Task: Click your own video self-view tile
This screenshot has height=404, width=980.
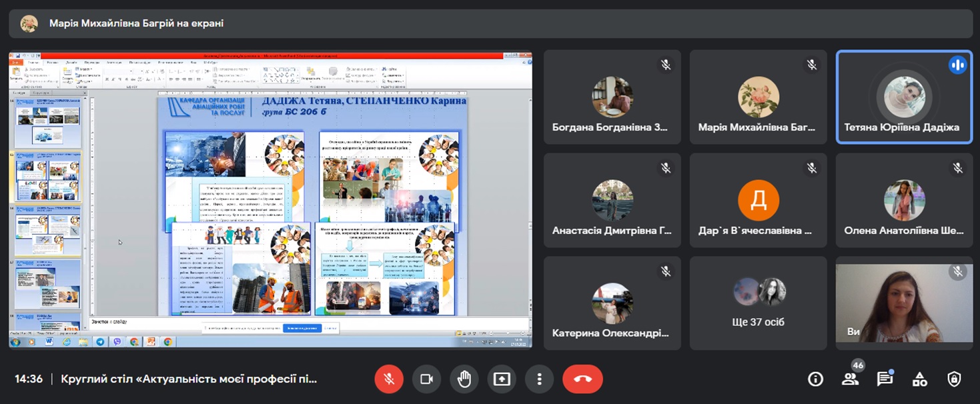Action: click(x=904, y=303)
